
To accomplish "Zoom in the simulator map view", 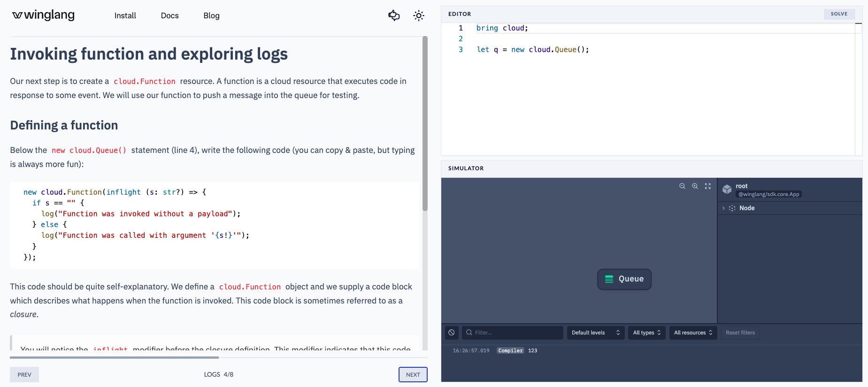I will point(695,186).
